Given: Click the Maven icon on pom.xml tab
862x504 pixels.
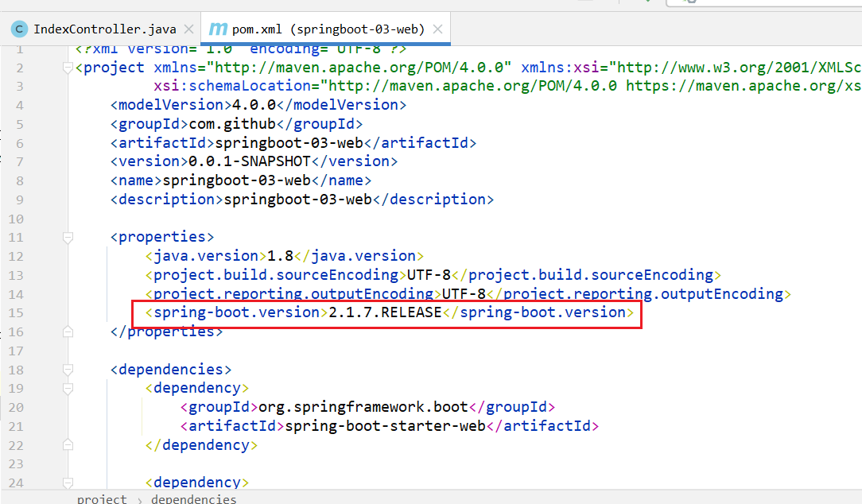Looking at the screenshot, I should click(217, 29).
